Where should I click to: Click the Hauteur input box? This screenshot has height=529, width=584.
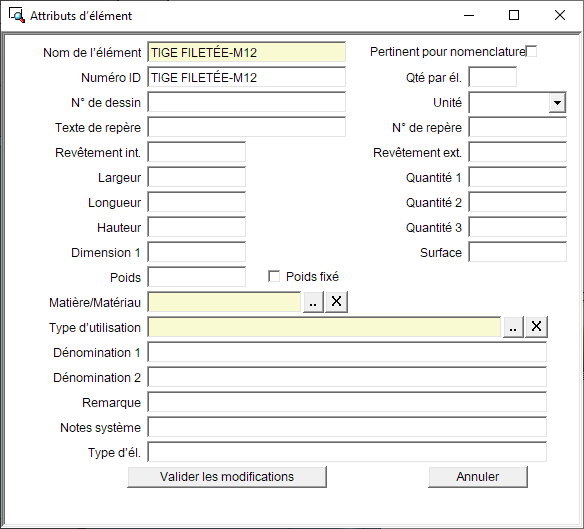[x=197, y=227]
